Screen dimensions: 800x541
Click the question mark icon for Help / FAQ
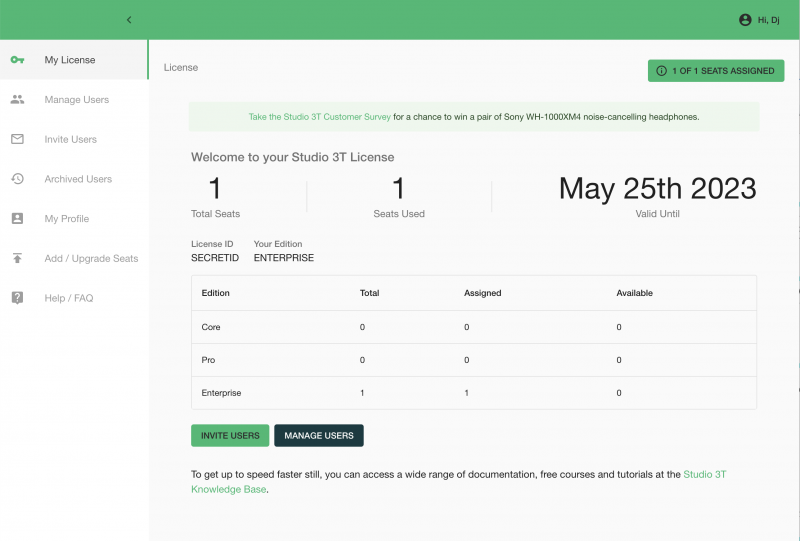(17, 298)
